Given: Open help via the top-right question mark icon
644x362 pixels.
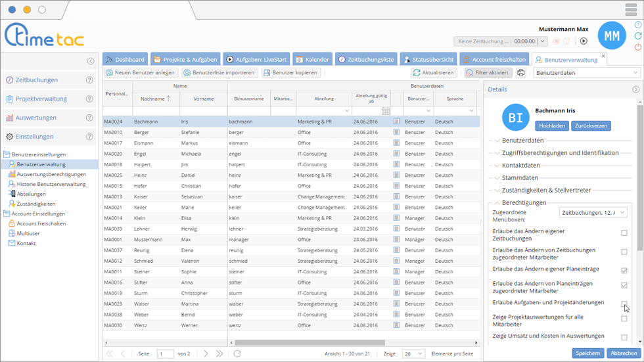Looking at the screenshot, I should pos(638,25).
